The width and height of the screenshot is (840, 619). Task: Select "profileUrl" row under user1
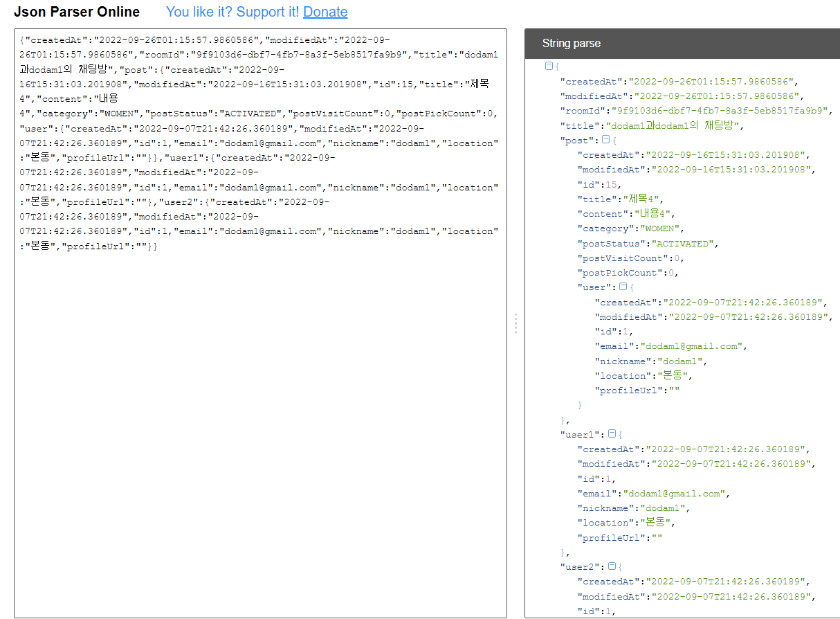click(621, 538)
